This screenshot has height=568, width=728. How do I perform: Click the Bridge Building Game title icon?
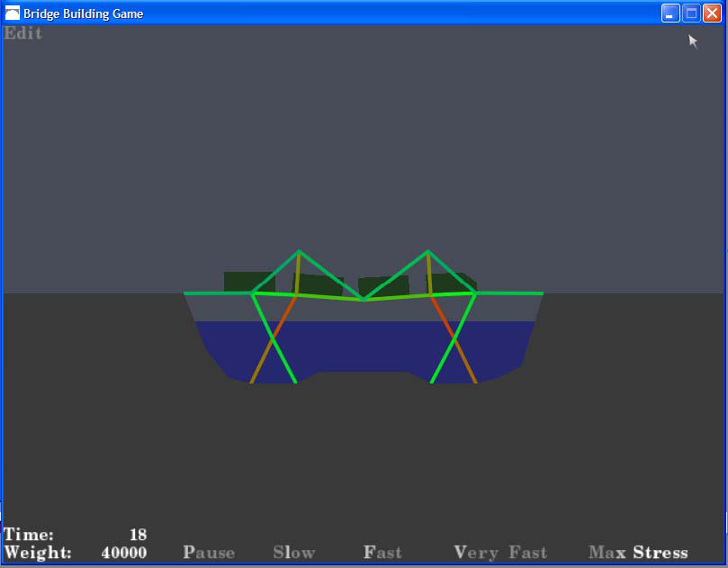[12, 13]
